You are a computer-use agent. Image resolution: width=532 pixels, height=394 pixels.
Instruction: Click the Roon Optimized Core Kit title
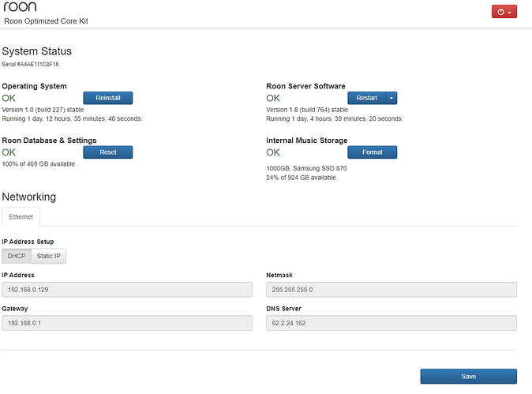(x=46, y=21)
